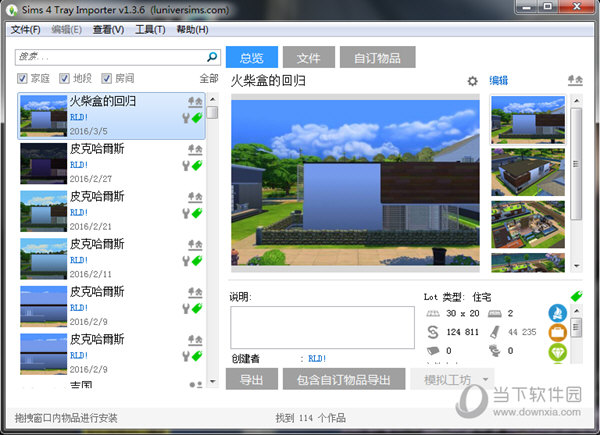Click the green tag icon on the 2016/3/5 item

197,117
